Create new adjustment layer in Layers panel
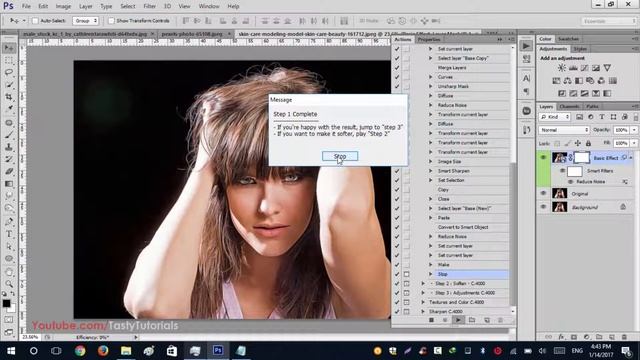 tap(587, 337)
